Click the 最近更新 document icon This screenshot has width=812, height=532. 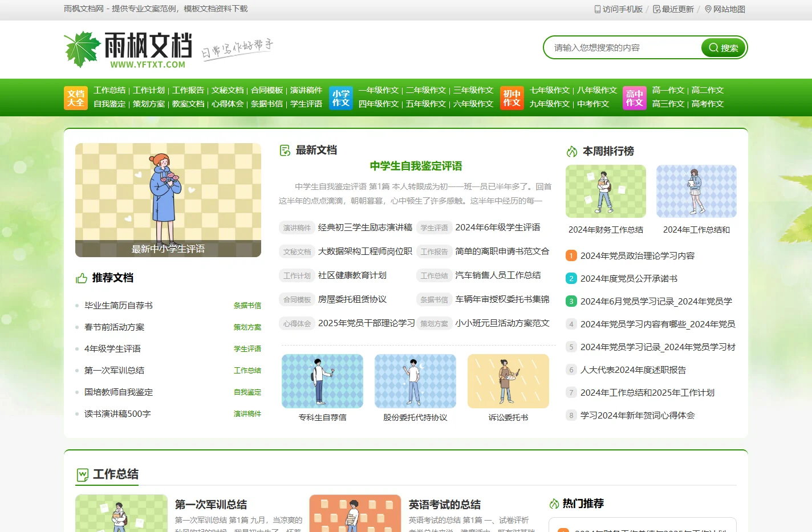[x=657, y=9]
